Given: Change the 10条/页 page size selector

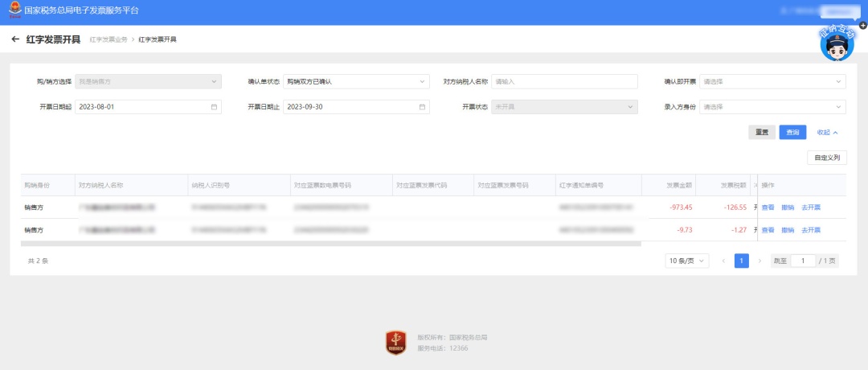Looking at the screenshot, I should [x=687, y=261].
